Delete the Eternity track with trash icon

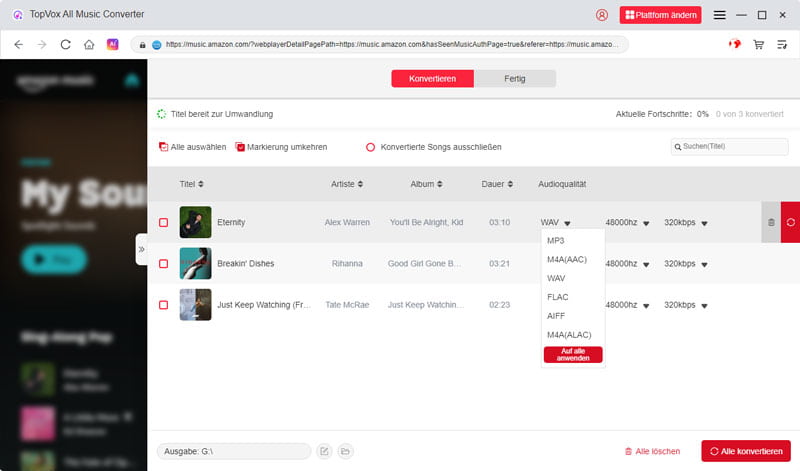tap(770, 222)
